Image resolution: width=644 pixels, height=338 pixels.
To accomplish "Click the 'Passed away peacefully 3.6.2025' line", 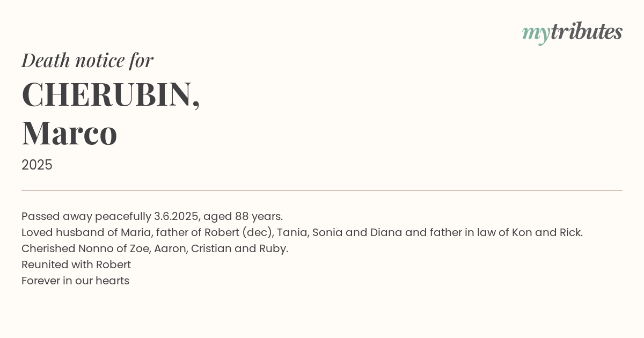I will pyautogui.click(x=152, y=216).
